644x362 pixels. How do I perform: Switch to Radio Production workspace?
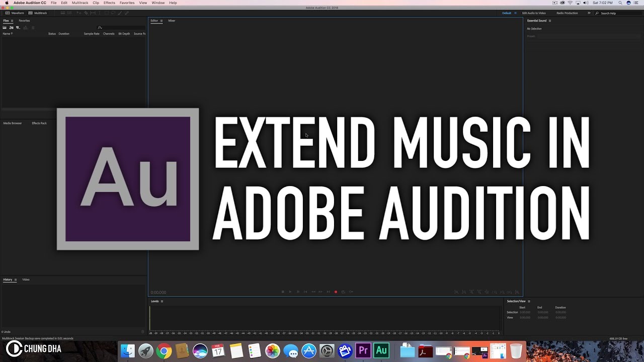[x=567, y=13]
